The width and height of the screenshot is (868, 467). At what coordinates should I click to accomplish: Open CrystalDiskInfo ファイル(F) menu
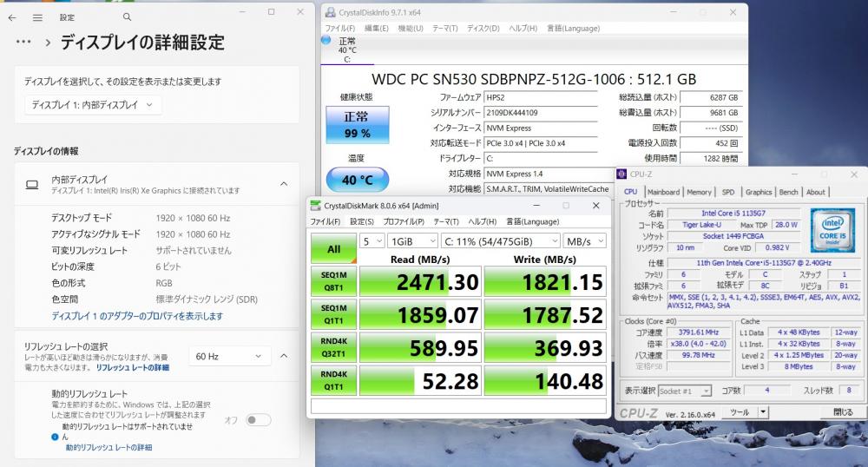coord(340,29)
